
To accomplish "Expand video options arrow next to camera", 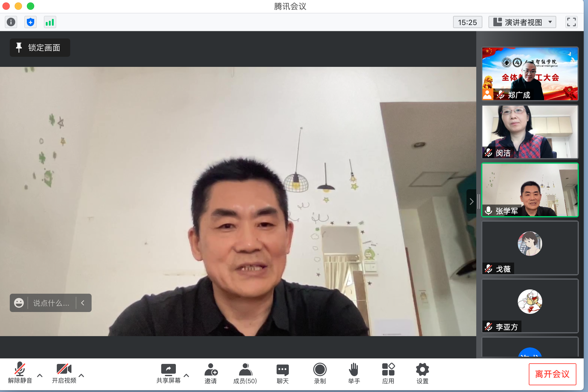I will [x=81, y=375].
